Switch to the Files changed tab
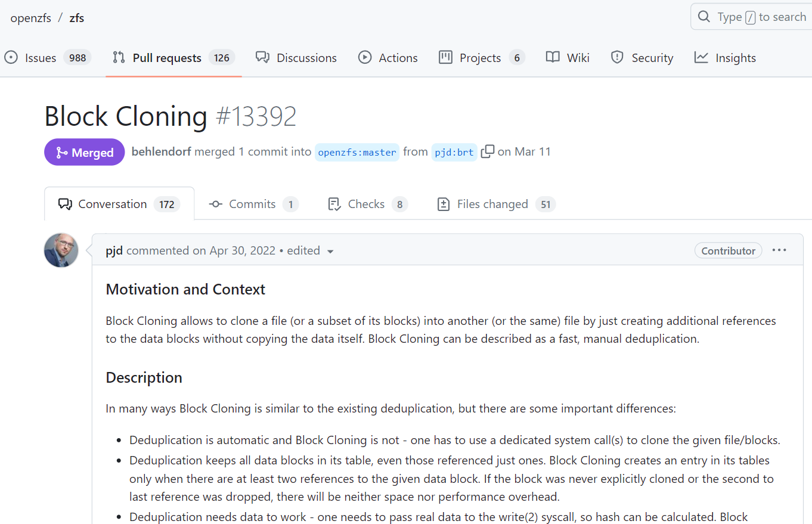The height and width of the screenshot is (524, 812). click(496, 204)
